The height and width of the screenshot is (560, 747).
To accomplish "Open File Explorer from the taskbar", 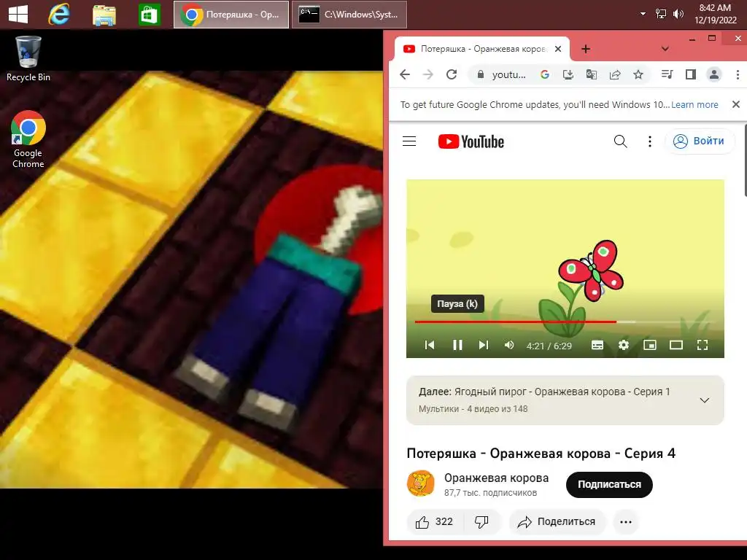I will [x=104, y=15].
